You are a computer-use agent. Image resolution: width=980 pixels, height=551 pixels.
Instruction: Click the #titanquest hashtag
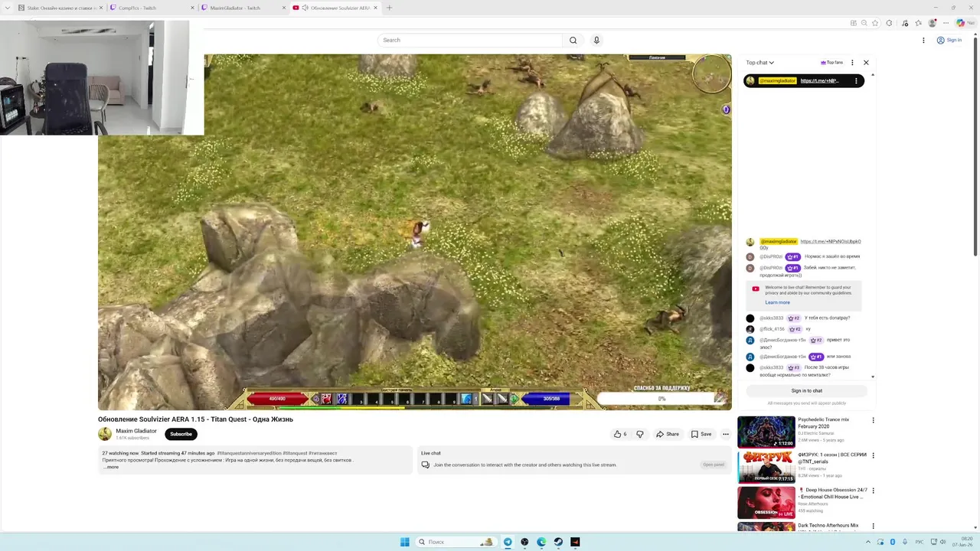pos(295,453)
